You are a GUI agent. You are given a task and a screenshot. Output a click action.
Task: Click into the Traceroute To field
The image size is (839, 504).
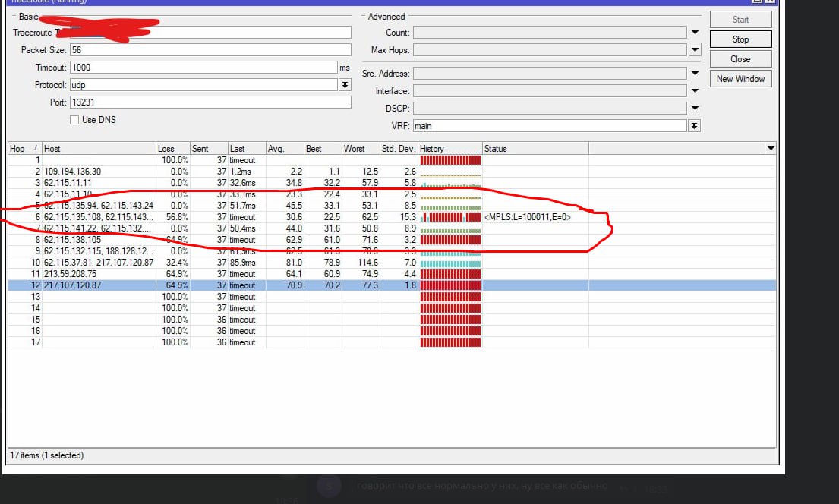tap(210, 33)
